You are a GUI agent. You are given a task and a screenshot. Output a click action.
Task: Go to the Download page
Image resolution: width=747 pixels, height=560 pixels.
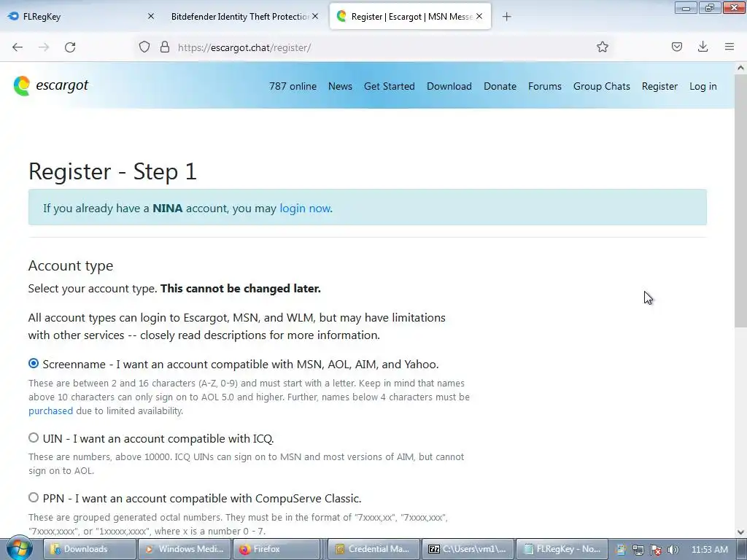(x=449, y=86)
